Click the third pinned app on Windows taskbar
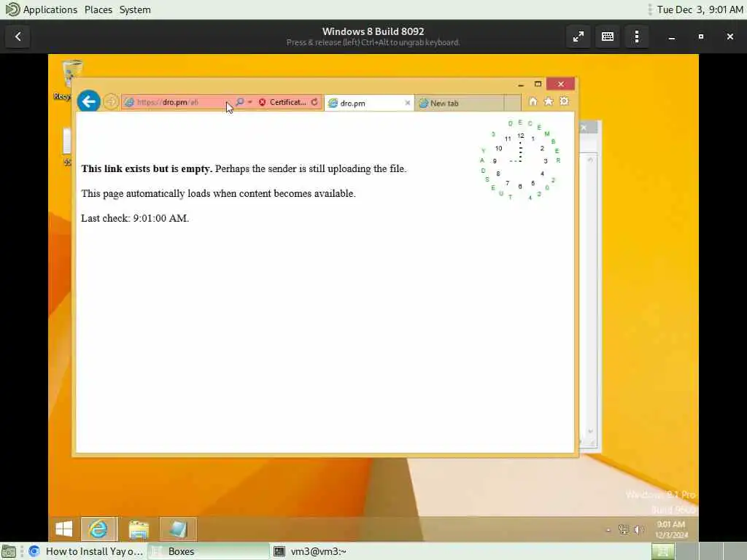This screenshot has width=747, height=560. (178, 529)
